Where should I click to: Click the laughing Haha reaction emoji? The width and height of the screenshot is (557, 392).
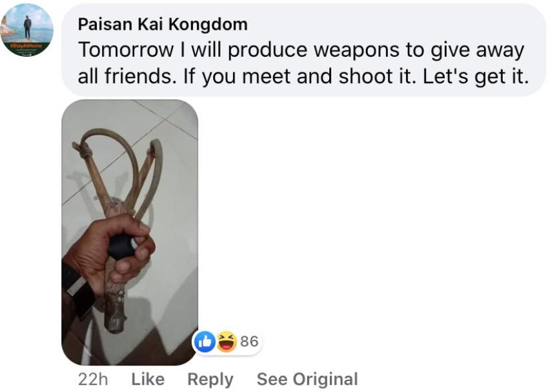point(227,342)
